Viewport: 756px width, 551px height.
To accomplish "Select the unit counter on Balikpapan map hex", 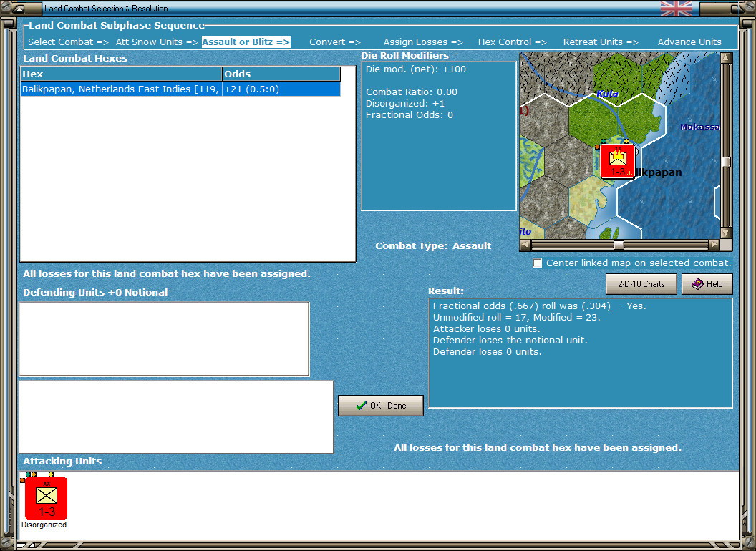I will tap(617, 161).
